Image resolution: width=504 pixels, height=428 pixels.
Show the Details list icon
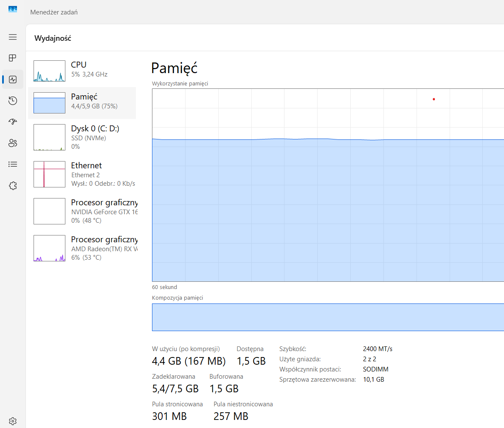point(13,164)
